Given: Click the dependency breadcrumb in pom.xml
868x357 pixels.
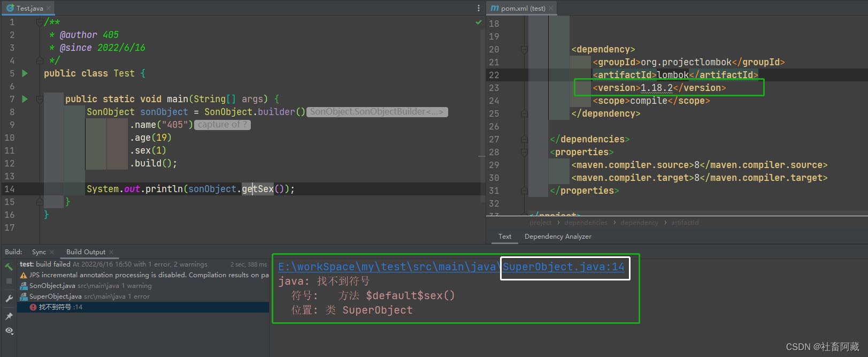Looking at the screenshot, I should pos(639,223).
